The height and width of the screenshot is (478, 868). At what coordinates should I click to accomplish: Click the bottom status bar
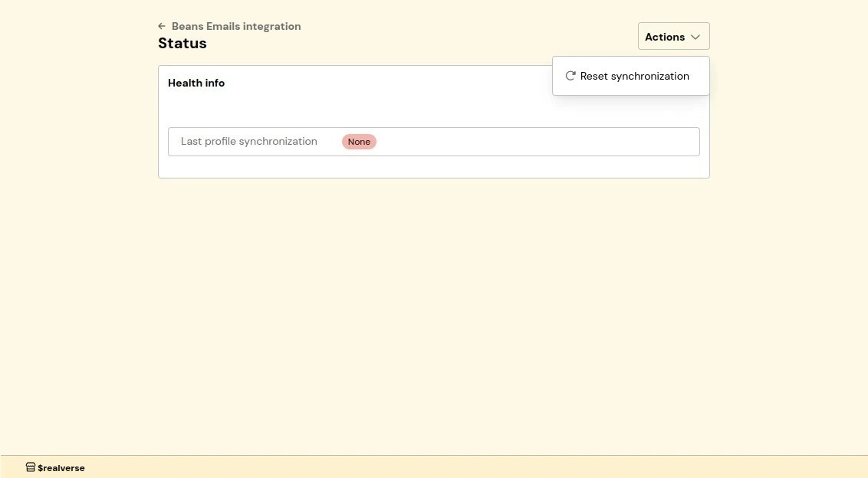pos(434,467)
